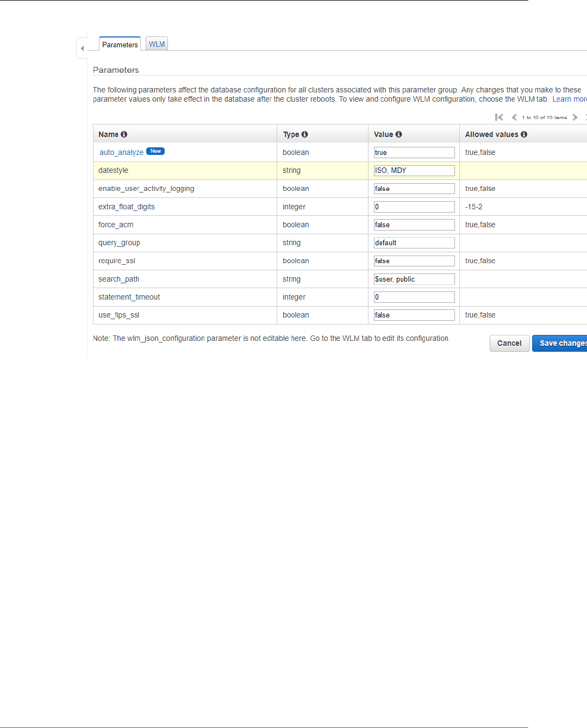Click the Name column header
587x728 pixels.
(x=185, y=134)
